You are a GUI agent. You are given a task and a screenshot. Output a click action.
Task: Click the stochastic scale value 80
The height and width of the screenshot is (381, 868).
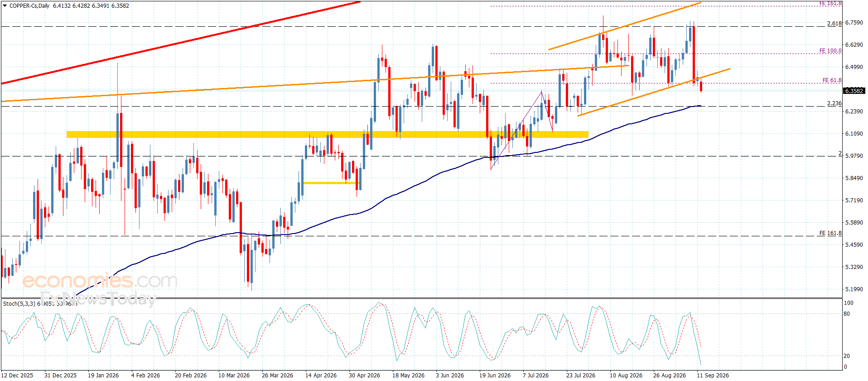pyautogui.click(x=847, y=314)
